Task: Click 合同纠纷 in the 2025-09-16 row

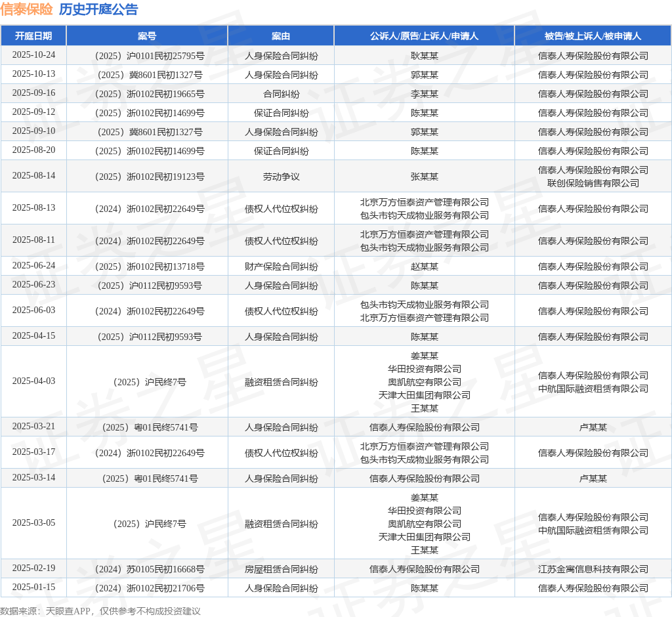Action: tap(281, 94)
